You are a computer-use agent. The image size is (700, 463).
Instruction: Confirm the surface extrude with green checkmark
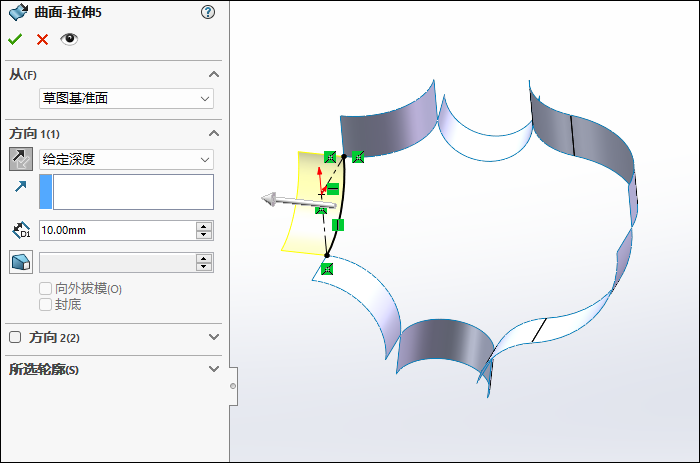15,40
